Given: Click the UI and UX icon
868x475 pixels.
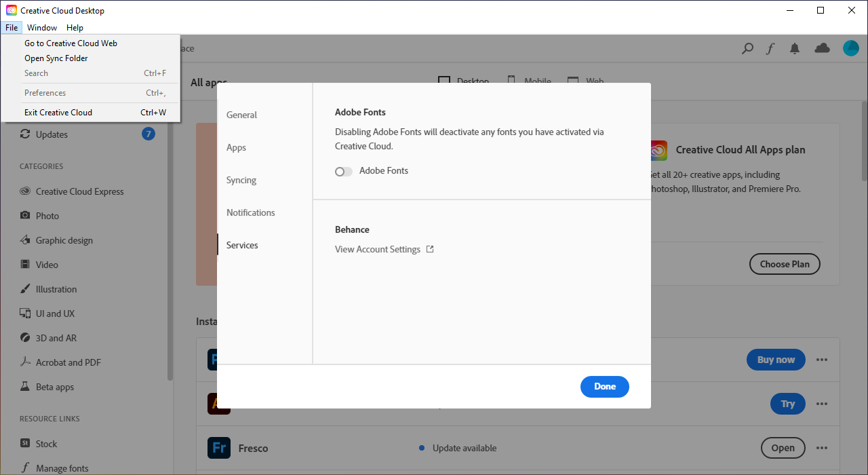Looking at the screenshot, I should (25, 313).
